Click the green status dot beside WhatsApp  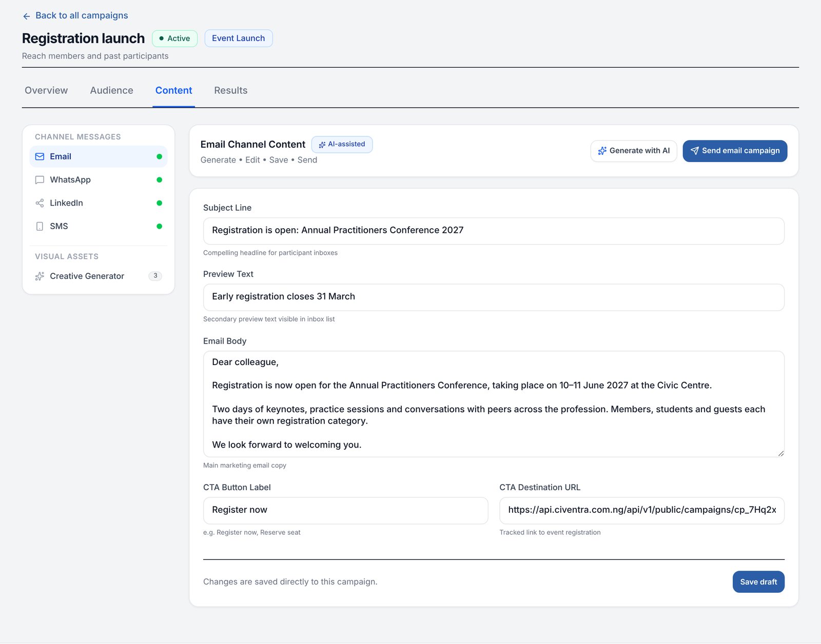point(160,180)
